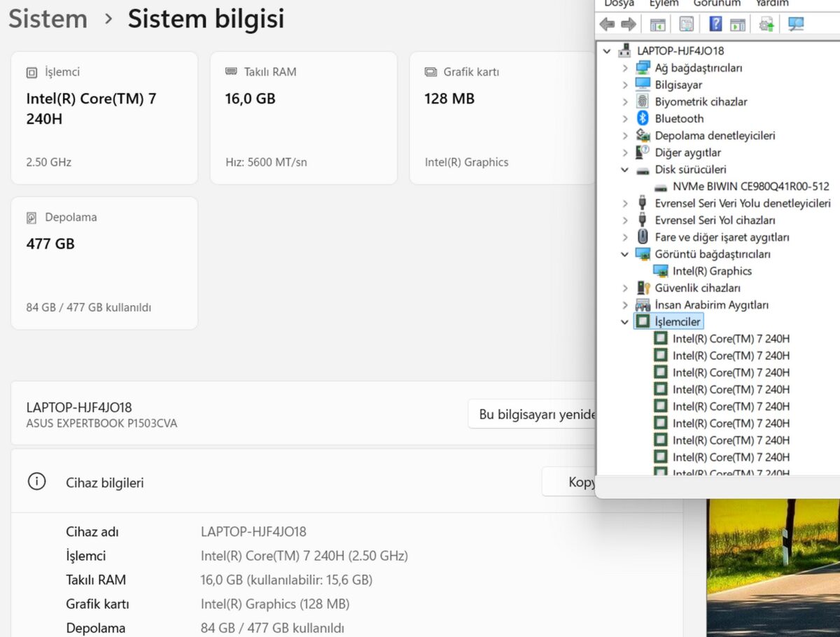Toggle the console tree pane toolbar icon
The height and width of the screenshot is (637, 840).
(x=657, y=24)
